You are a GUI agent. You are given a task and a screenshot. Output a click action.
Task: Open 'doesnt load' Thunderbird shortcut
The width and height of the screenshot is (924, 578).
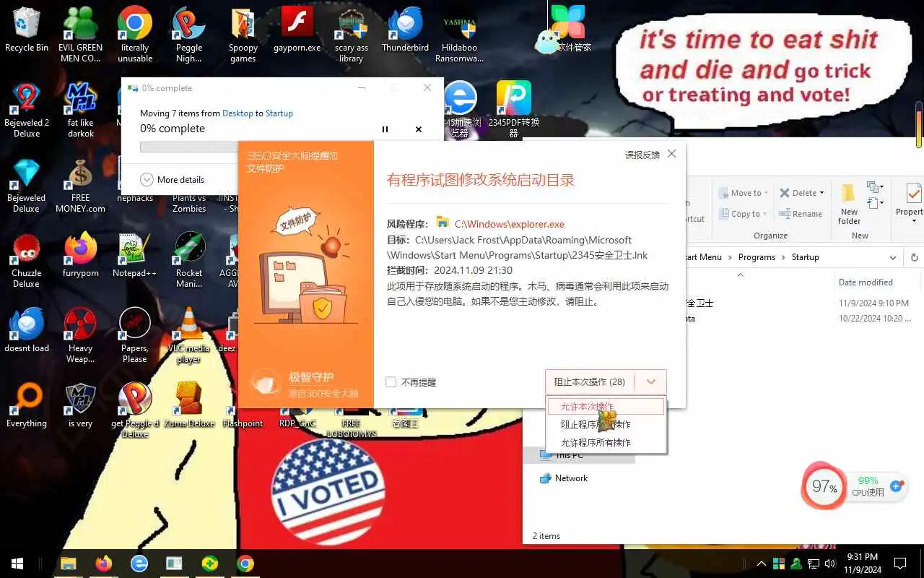(x=27, y=329)
